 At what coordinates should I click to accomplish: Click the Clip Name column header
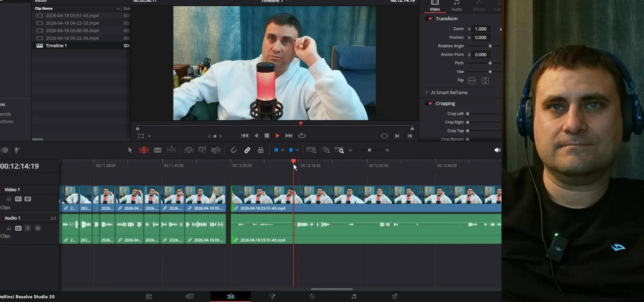coord(44,8)
